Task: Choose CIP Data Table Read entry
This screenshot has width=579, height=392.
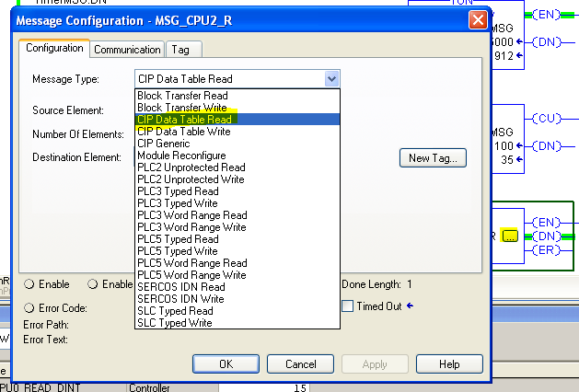Action: click(x=237, y=120)
